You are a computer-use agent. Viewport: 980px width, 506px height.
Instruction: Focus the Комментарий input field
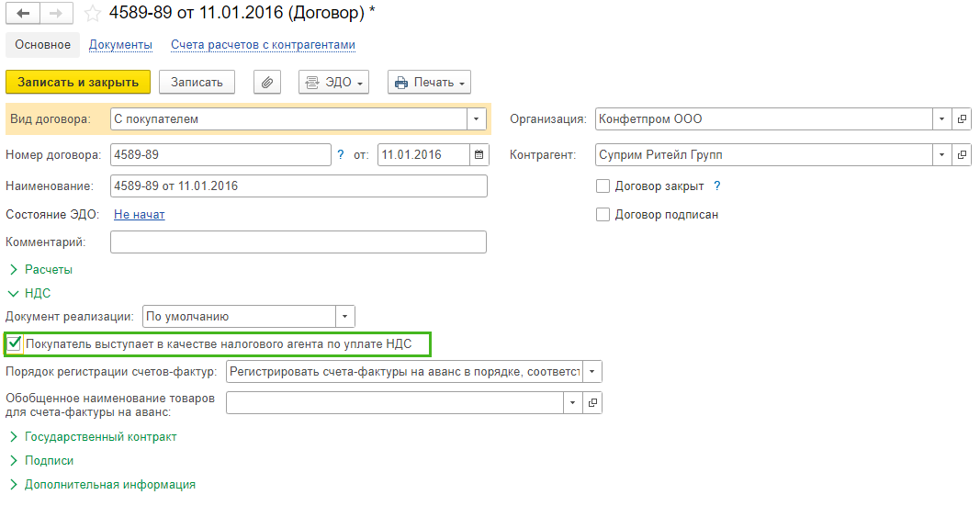coord(299,242)
